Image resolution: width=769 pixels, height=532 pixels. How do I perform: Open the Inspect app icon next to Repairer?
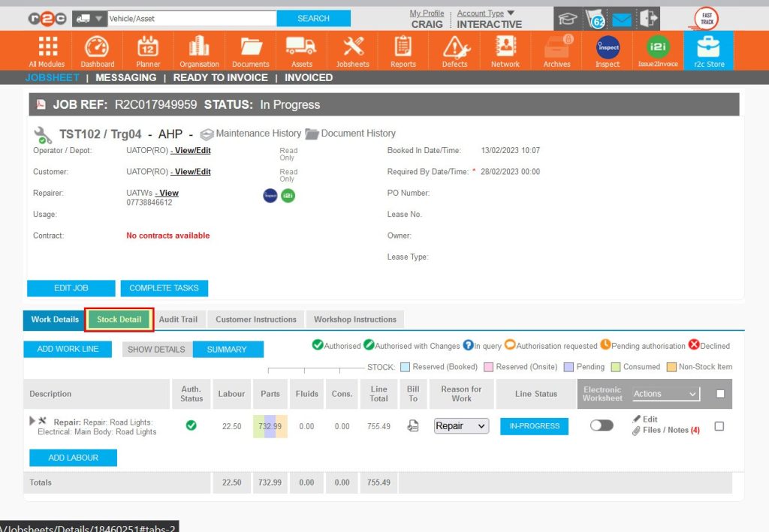point(270,195)
